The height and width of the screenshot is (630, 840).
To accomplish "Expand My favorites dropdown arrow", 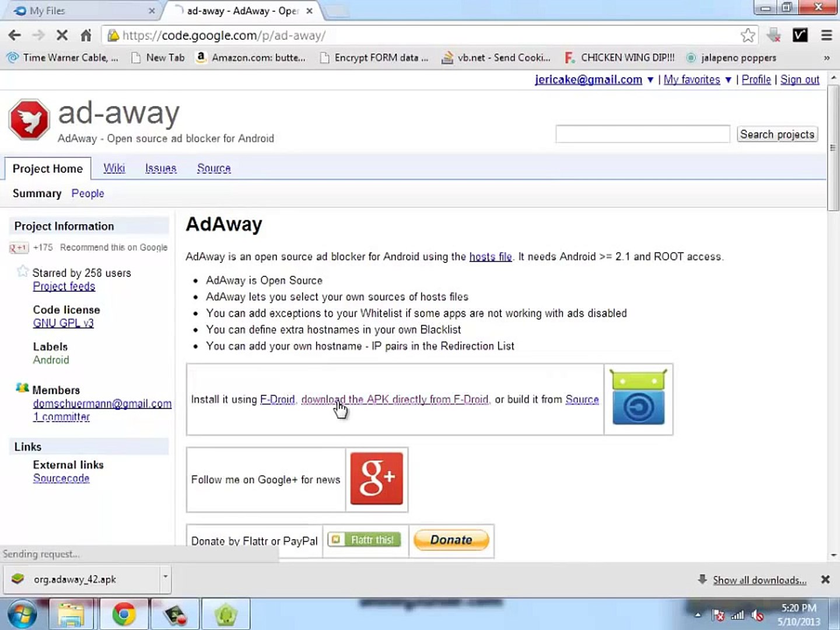I will coord(728,80).
